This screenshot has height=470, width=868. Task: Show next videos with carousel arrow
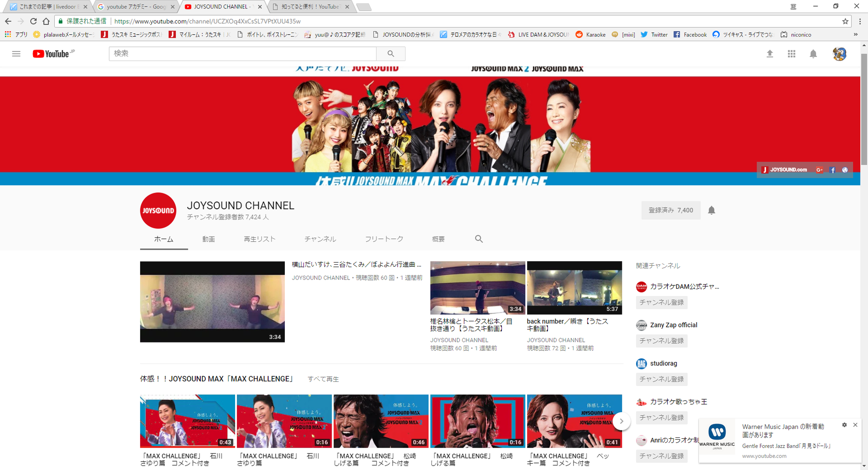(621, 421)
